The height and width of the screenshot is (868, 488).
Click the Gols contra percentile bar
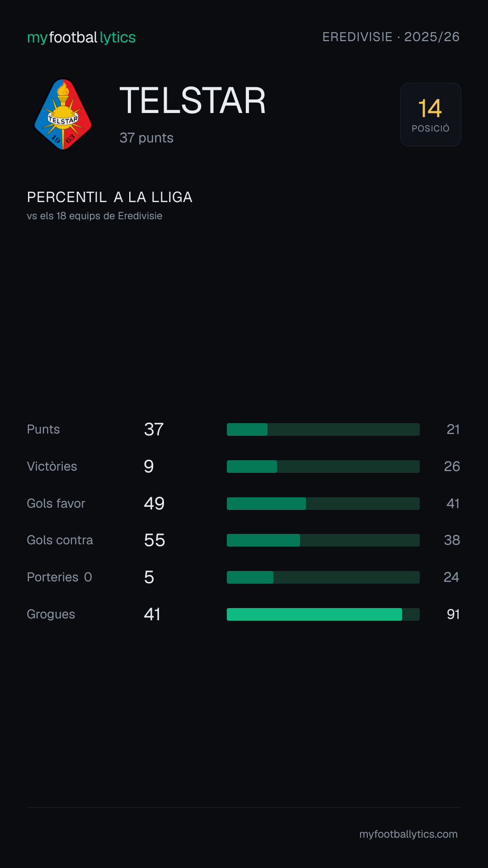(323, 540)
